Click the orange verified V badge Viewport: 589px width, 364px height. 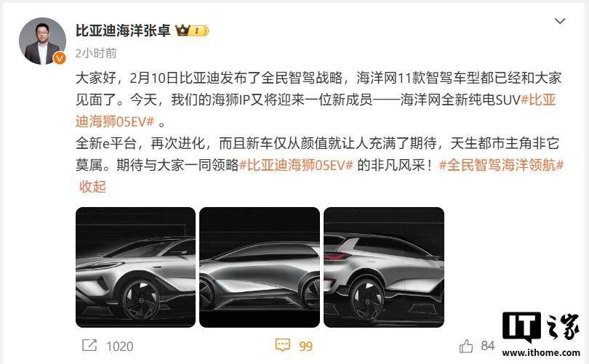coord(60,58)
